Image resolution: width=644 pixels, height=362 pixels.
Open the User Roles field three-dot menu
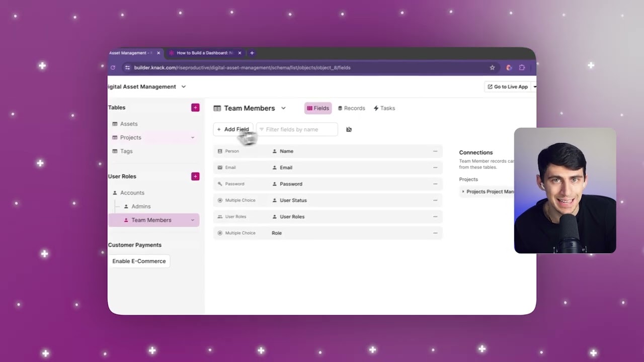click(435, 217)
